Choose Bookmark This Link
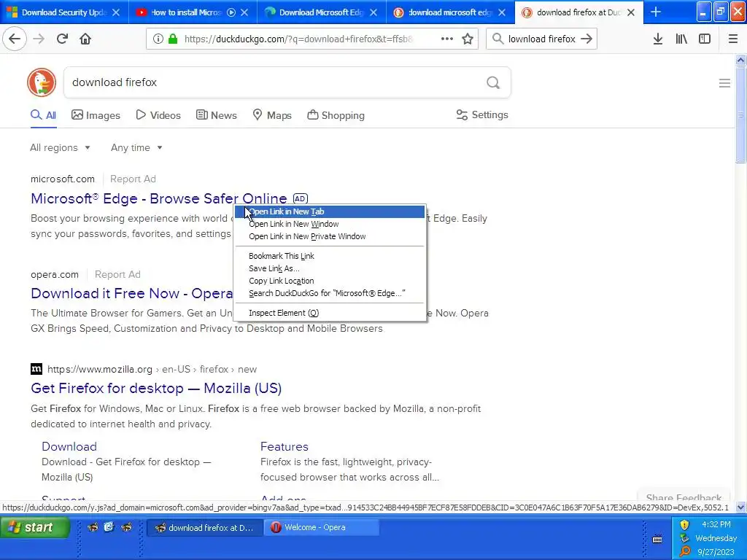Screen dimensions: 747x560 (x=329, y=256)
